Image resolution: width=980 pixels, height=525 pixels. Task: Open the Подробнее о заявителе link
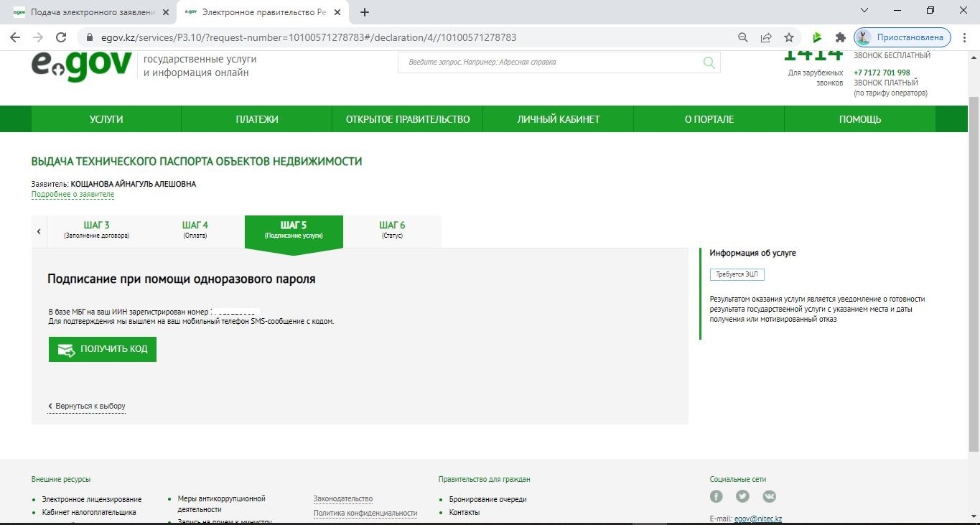pyautogui.click(x=73, y=195)
